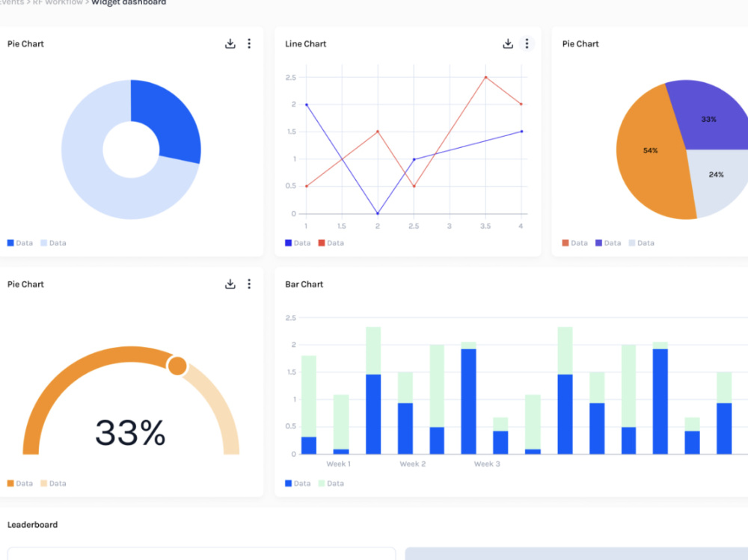Screen dimensions: 748x560
Task: Open the Widget dashboard breadcrumb
Action: click(x=129, y=2)
